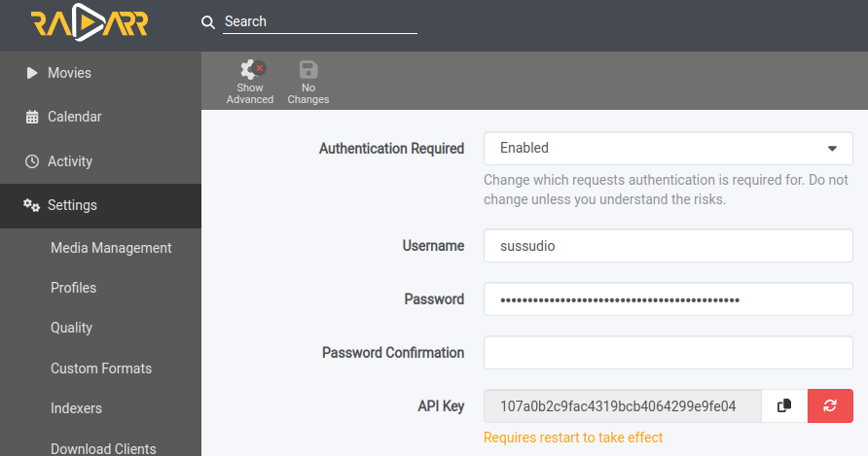Open Custom Formats settings
The width and height of the screenshot is (868, 456).
click(x=101, y=368)
